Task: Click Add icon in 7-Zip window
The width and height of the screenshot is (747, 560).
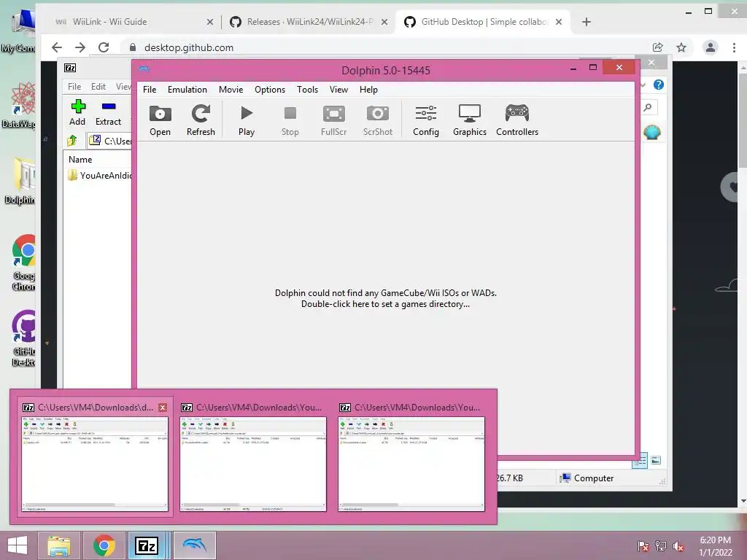Action: [x=77, y=113]
